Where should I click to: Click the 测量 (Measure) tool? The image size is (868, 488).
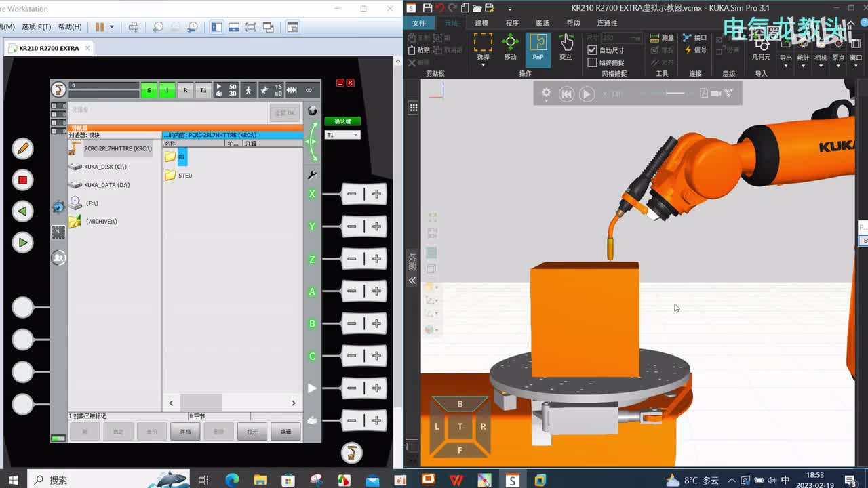pos(662,38)
